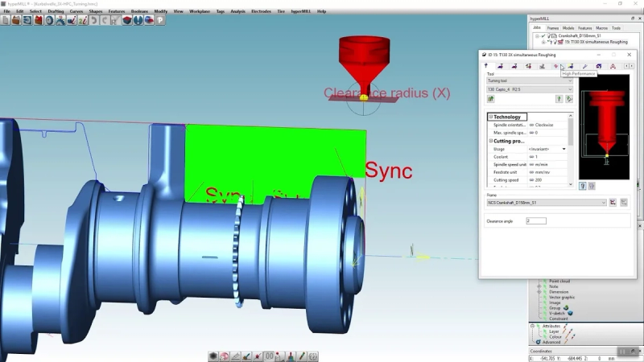Click the dark hexagon icon in the bottom toolbar

tap(213, 356)
